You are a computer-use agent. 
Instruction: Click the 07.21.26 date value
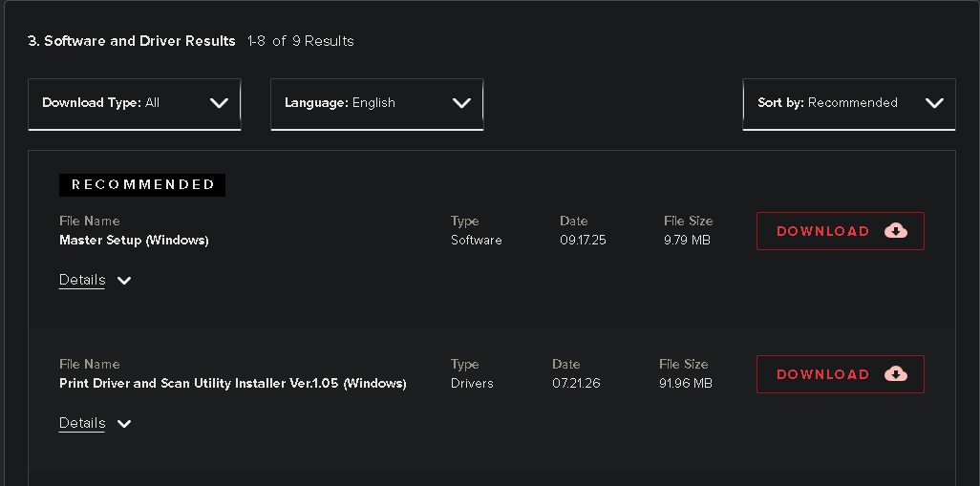[576, 383]
